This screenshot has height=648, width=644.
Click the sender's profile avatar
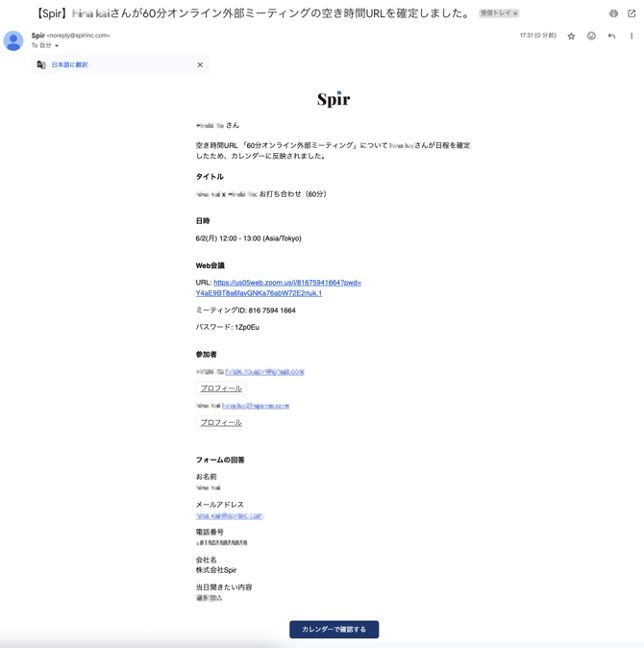13,40
